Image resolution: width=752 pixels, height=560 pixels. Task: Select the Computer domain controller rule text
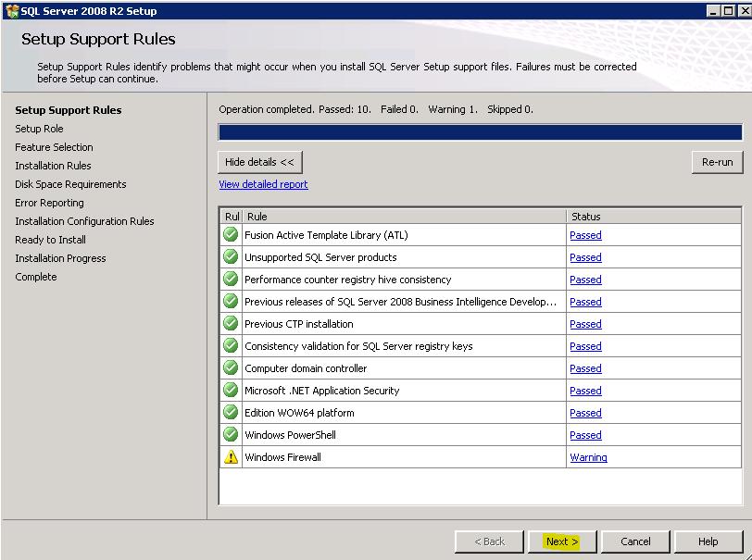point(306,368)
